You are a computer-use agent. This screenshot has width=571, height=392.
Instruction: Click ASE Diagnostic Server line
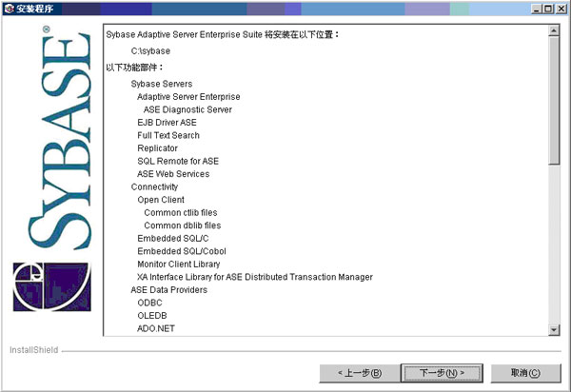pos(187,109)
